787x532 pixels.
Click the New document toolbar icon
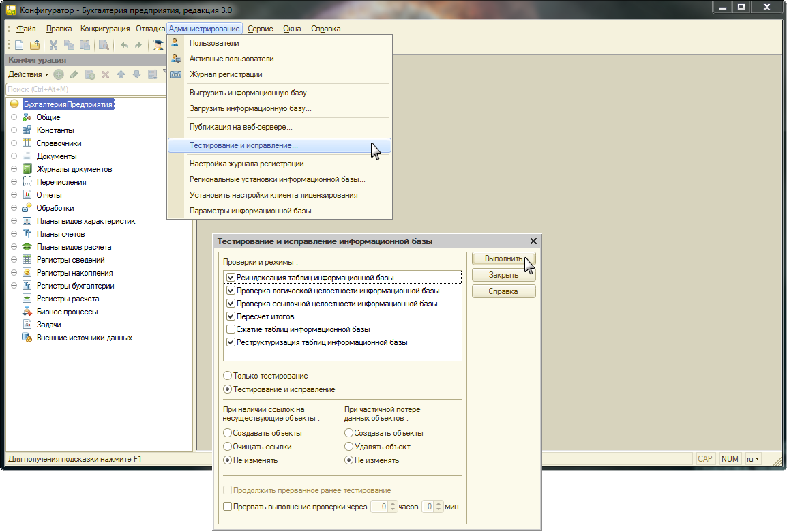click(x=19, y=45)
